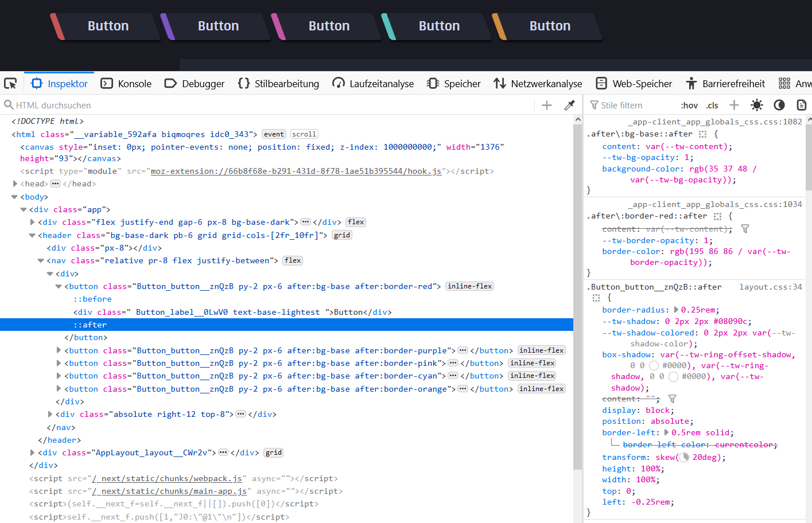Toggle flex badge on nav element

(x=293, y=260)
